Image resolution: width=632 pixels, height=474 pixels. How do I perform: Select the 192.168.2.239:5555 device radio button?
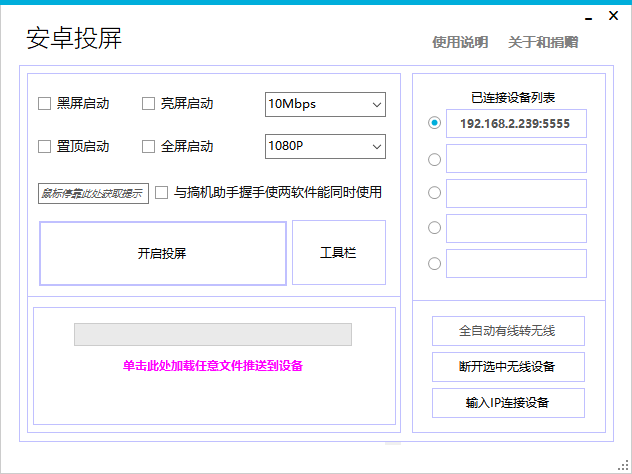434,123
